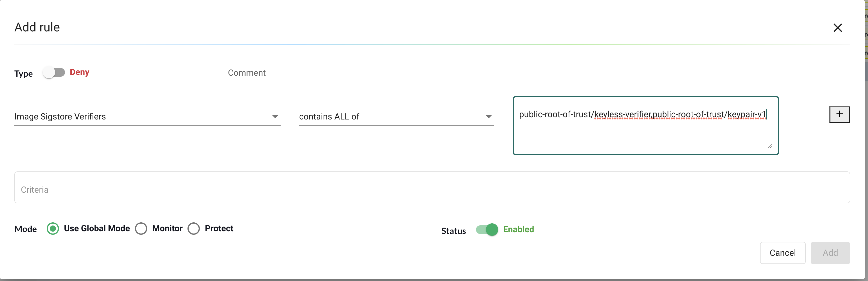Screen dimensions: 868x281
Task: Click the Mode label text
Action: coord(26,229)
